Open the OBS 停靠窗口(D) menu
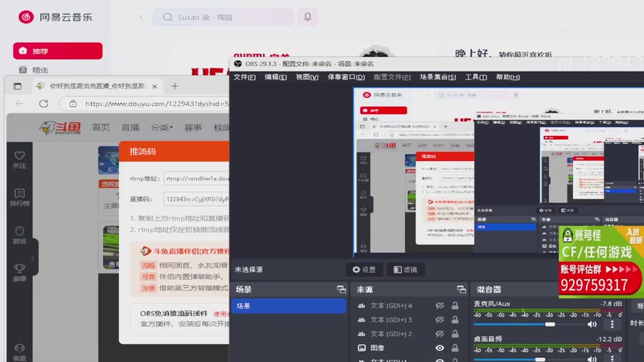Viewport: 644px width, 362px height. coord(346,77)
